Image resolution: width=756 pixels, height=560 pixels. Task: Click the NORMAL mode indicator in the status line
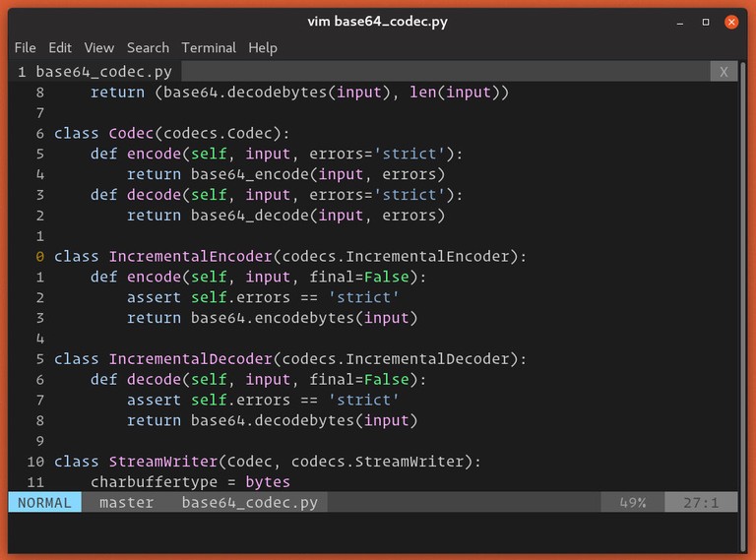pos(44,503)
